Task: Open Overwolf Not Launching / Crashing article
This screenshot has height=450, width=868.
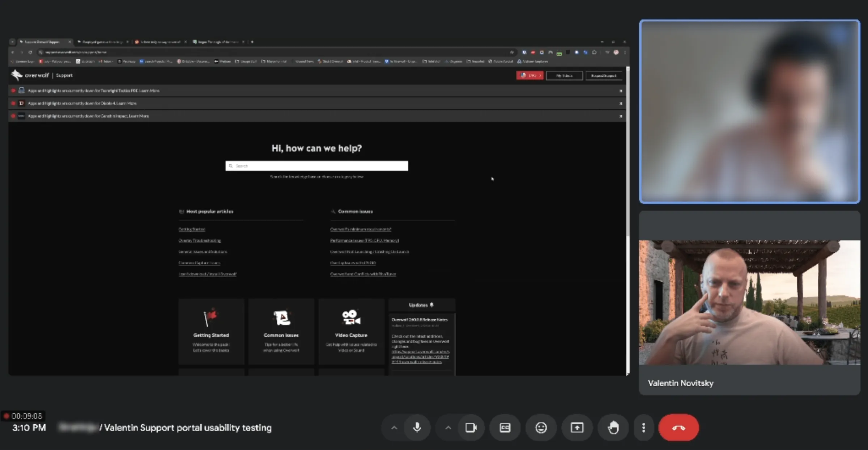Action: [x=370, y=252]
